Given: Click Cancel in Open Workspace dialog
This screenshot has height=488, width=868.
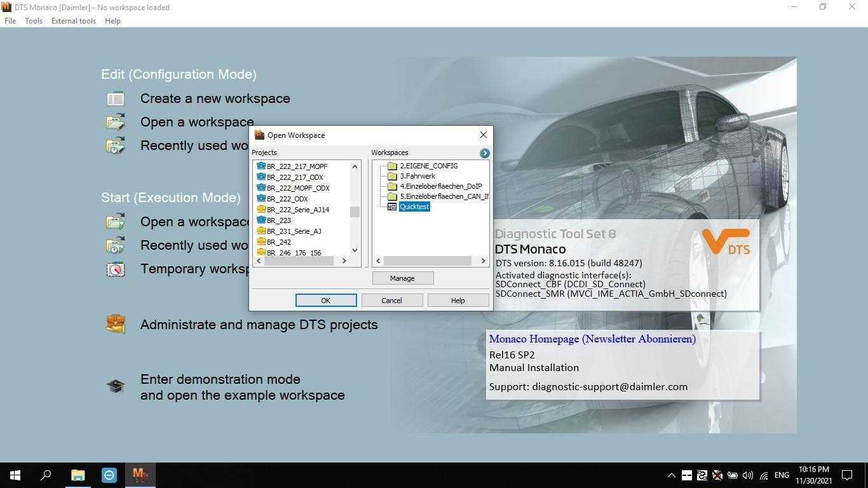Looking at the screenshot, I should [x=391, y=301].
